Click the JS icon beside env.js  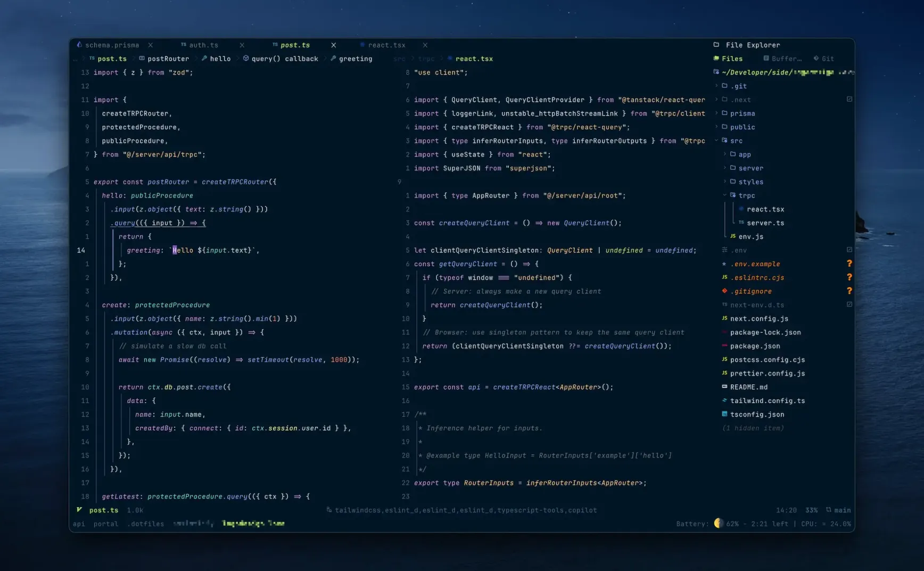point(733,236)
